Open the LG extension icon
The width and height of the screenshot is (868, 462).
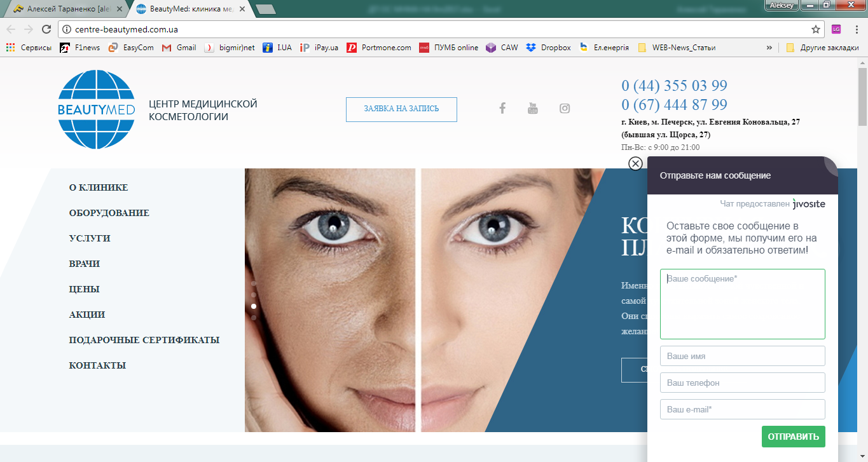[x=836, y=29]
